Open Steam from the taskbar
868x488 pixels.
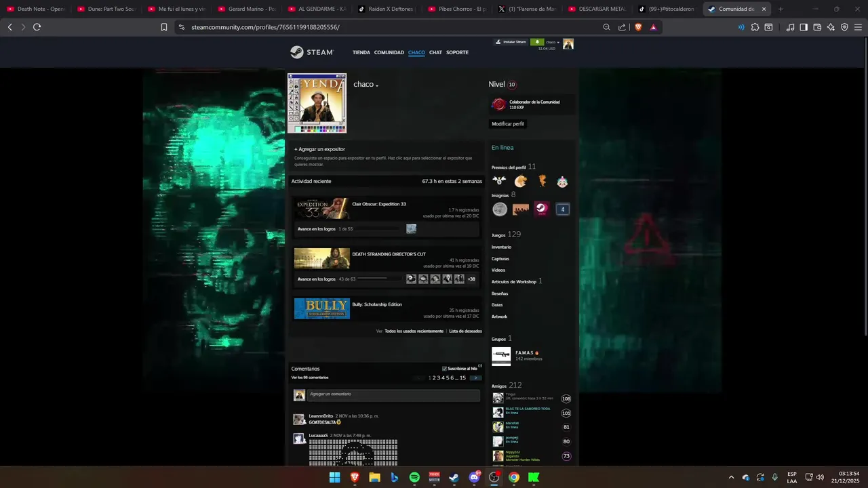454,477
